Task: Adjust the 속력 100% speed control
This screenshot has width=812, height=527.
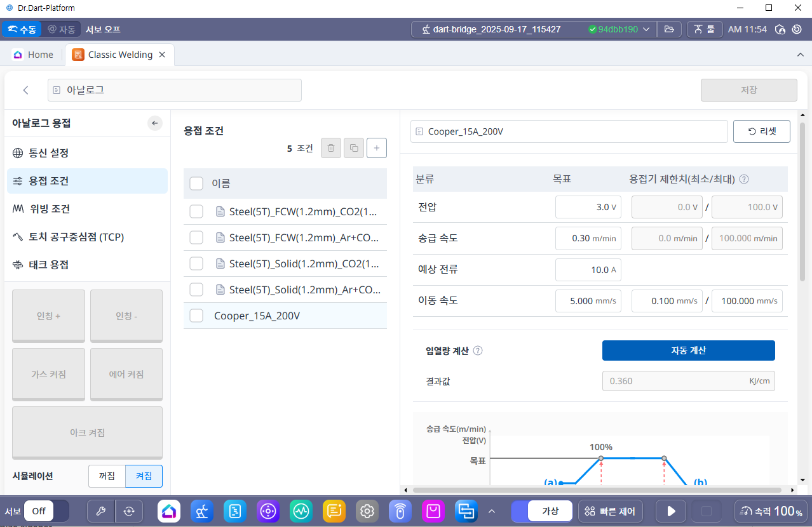Action: [x=770, y=511]
